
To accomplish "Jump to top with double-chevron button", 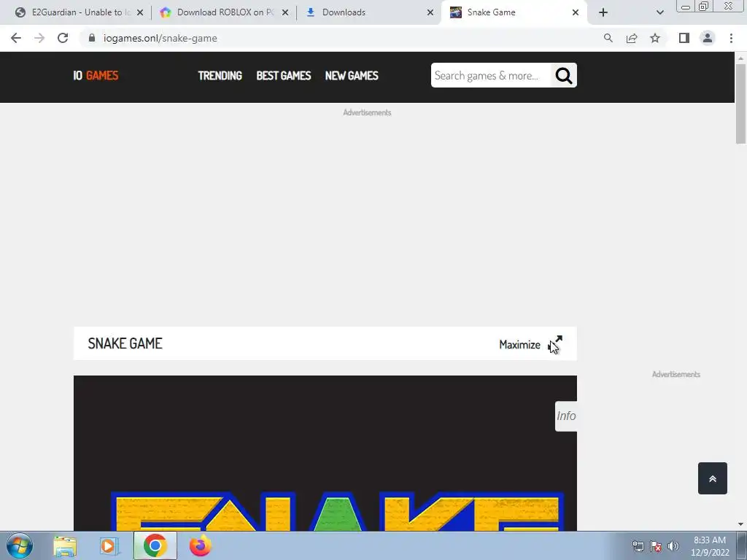I will tap(713, 478).
